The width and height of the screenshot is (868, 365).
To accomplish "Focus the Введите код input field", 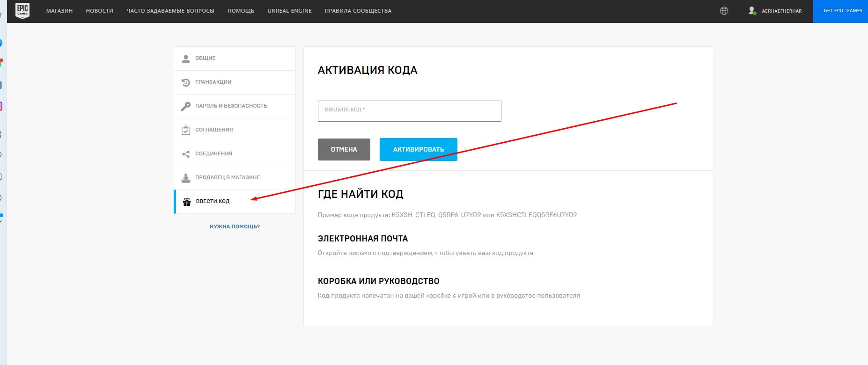I will click(x=409, y=111).
